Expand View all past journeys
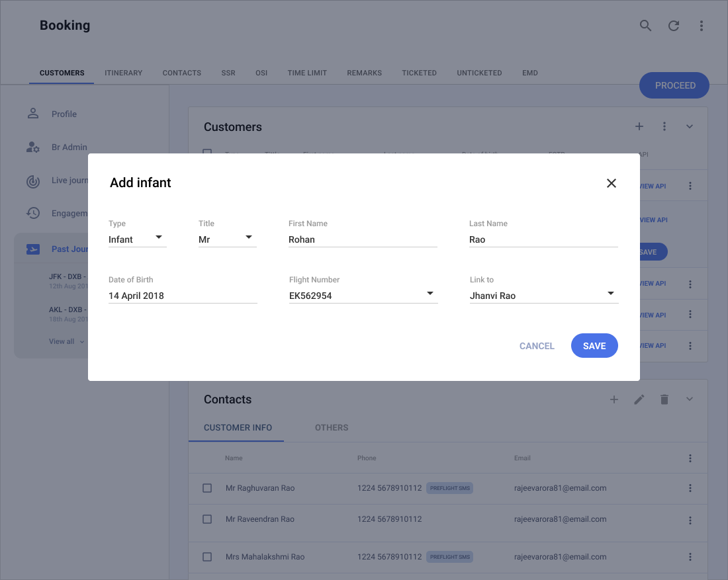The height and width of the screenshot is (580, 728). point(67,341)
